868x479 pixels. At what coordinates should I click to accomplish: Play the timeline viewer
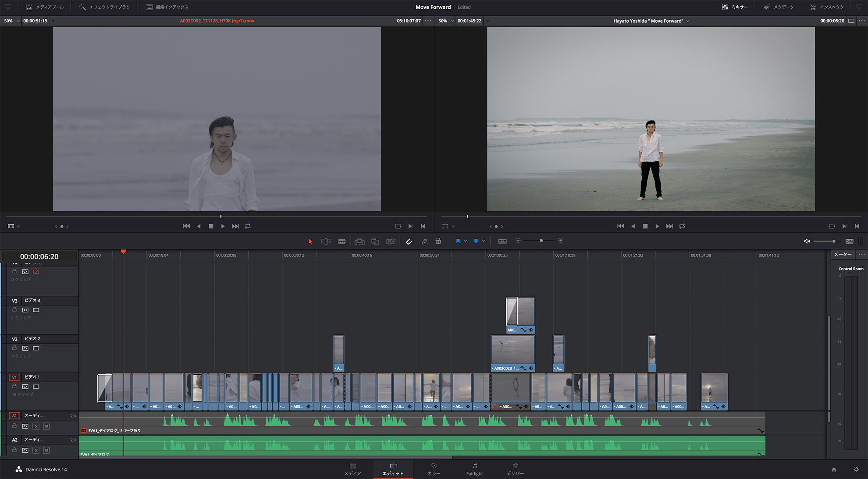(657, 226)
